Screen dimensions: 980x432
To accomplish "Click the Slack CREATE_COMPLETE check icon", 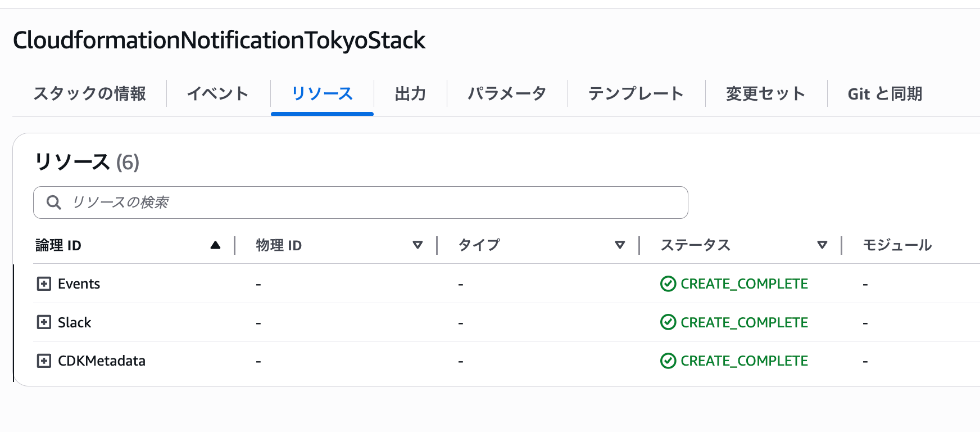I will tap(668, 322).
